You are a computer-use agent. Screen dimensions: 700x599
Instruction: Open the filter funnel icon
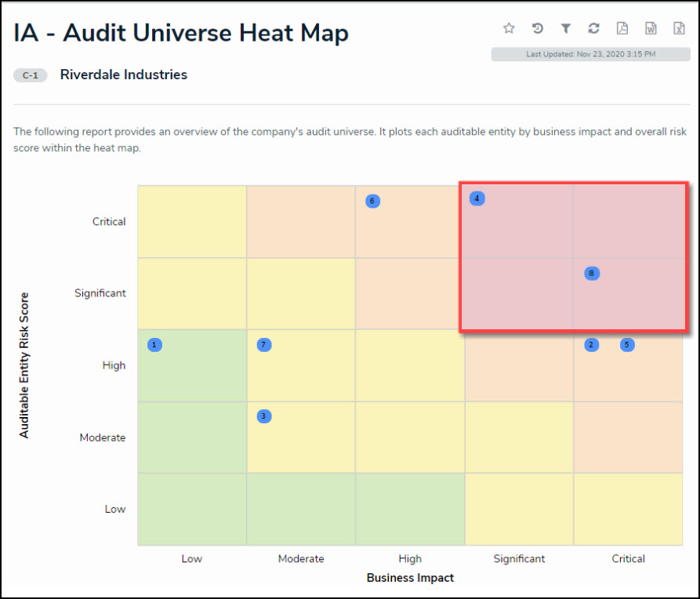pyautogui.click(x=565, y=28)
